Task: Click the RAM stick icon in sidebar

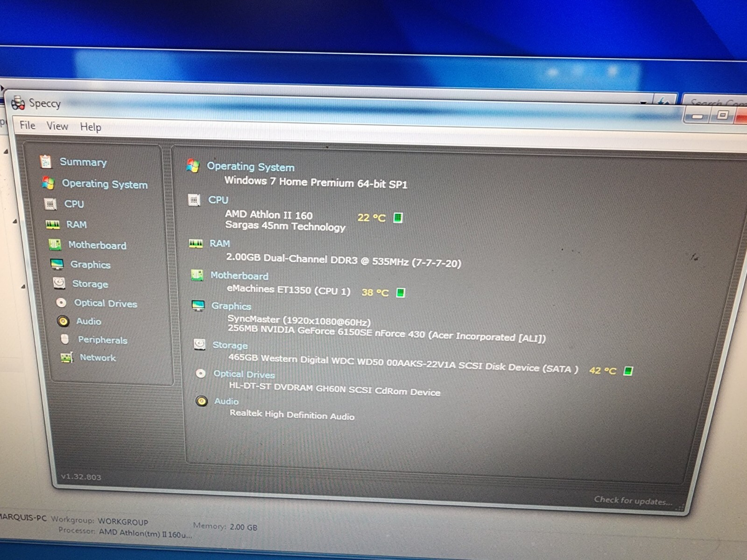Action: point(53,224)
